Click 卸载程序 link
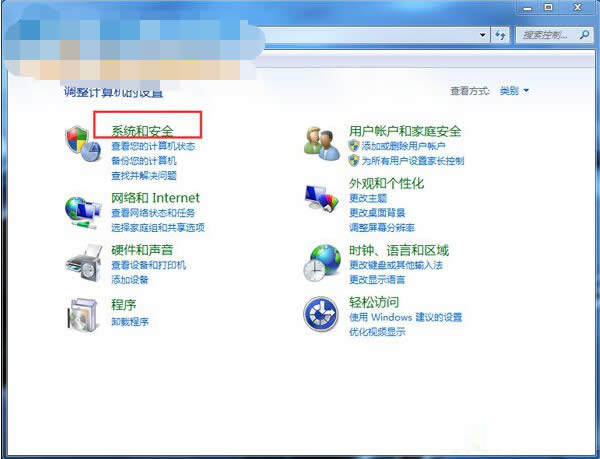Viewport: 600px width, 459px height. click(130, 321)
